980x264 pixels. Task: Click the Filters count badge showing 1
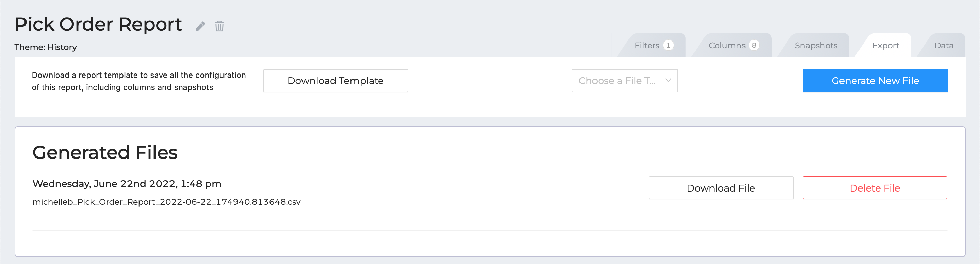click(x=668, y=45)
